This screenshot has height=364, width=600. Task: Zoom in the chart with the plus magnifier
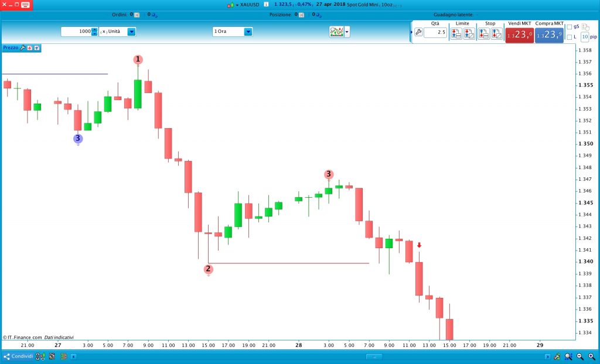pos(592,356)
